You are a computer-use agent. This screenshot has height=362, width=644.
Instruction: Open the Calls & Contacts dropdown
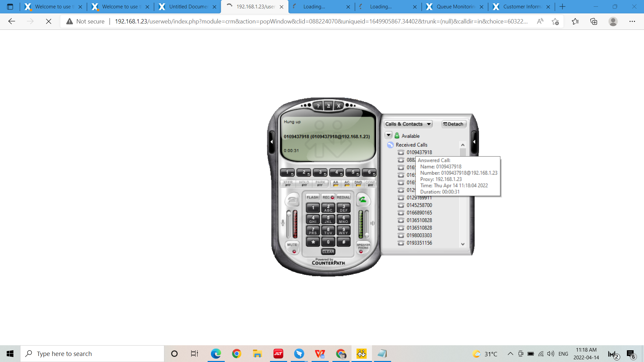click(408, 124)
